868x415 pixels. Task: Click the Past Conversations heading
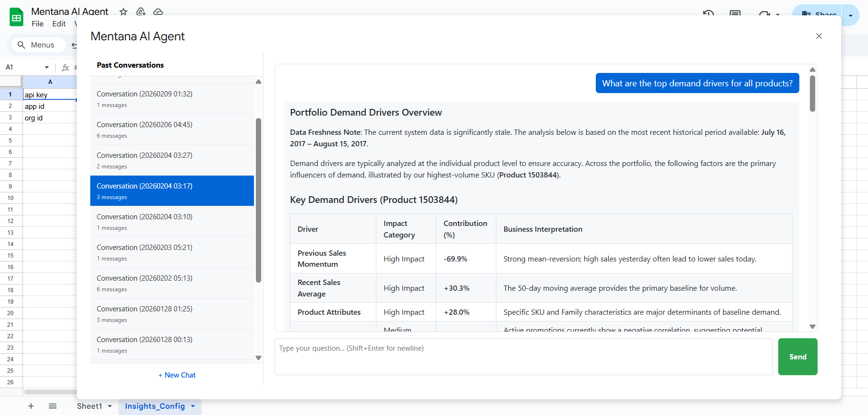tap(130, 65)
